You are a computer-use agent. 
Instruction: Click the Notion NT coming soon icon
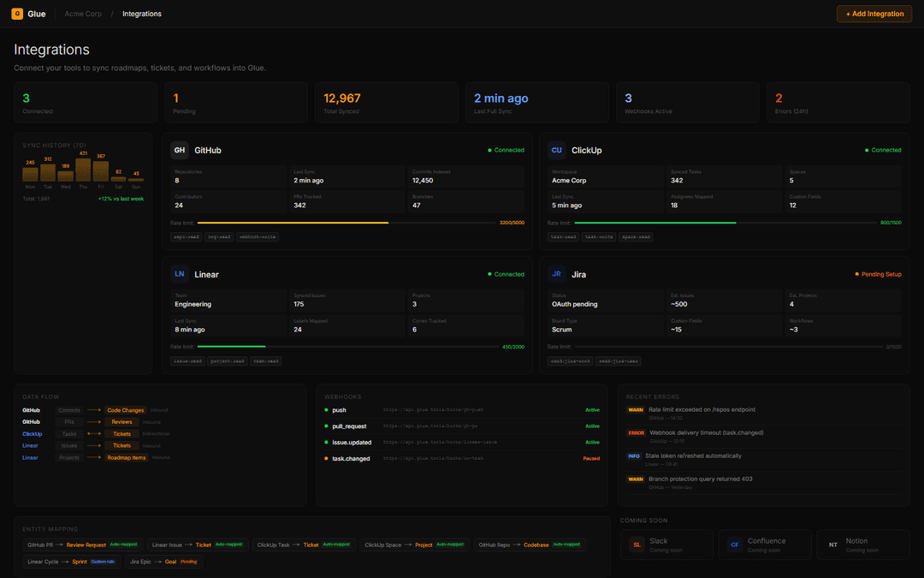pyautogui.click(x=832, y=545)
